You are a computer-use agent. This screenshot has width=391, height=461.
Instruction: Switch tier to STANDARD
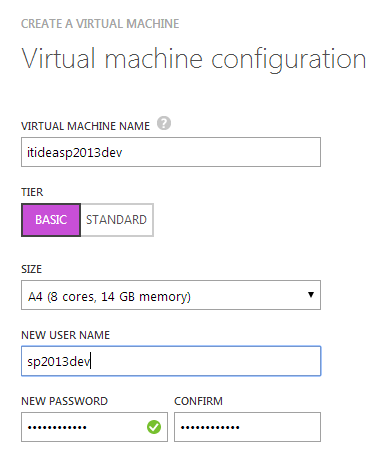(x=117, y=220)
